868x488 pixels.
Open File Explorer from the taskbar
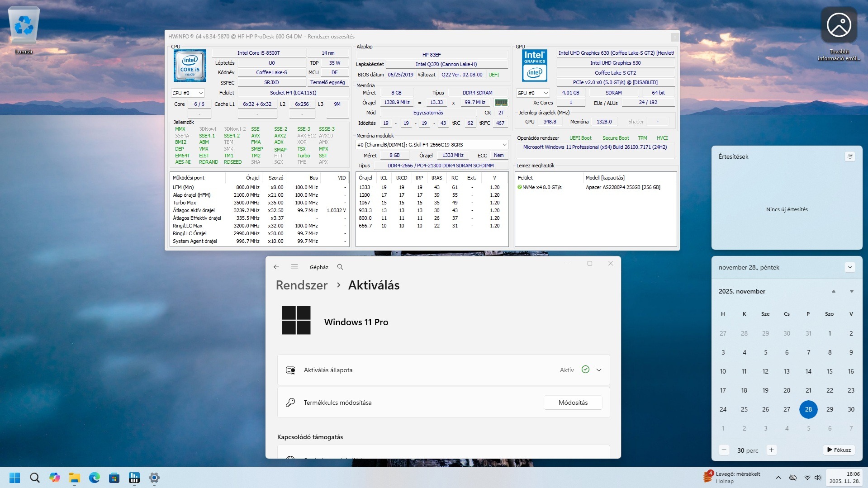[75, 478]
